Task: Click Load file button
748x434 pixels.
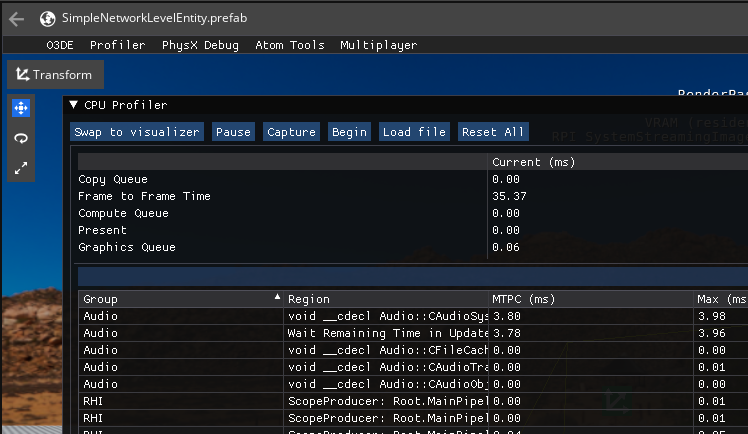Action: tap(414, 132)
